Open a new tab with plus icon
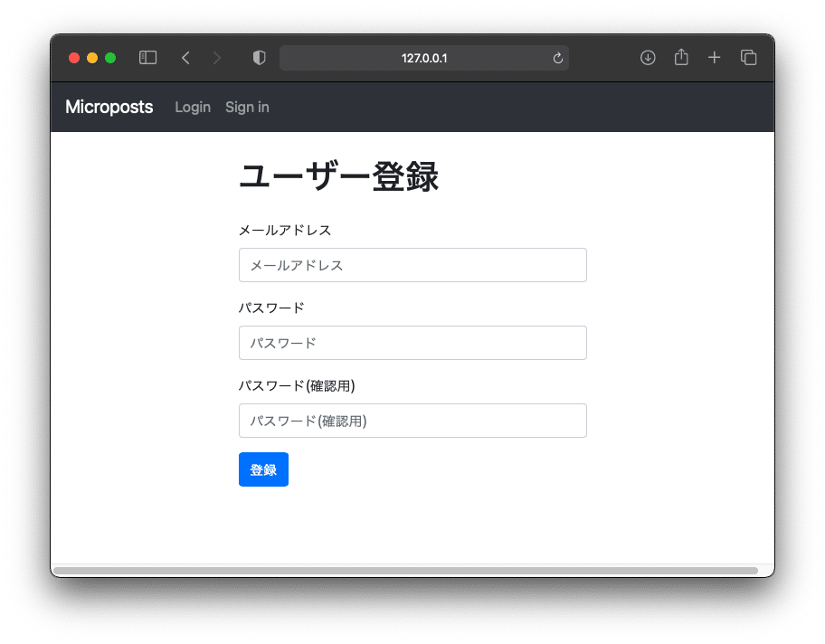This screenshot has height=644, width=825. [714, 57]
